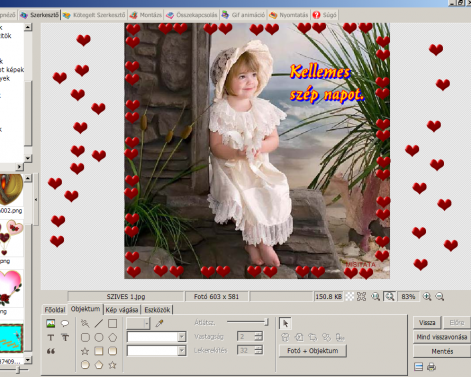This screenshot has width=471, height=377.
Task: Click the 83% zoom value
Action: pyautogui.click(x=408, y=296)
